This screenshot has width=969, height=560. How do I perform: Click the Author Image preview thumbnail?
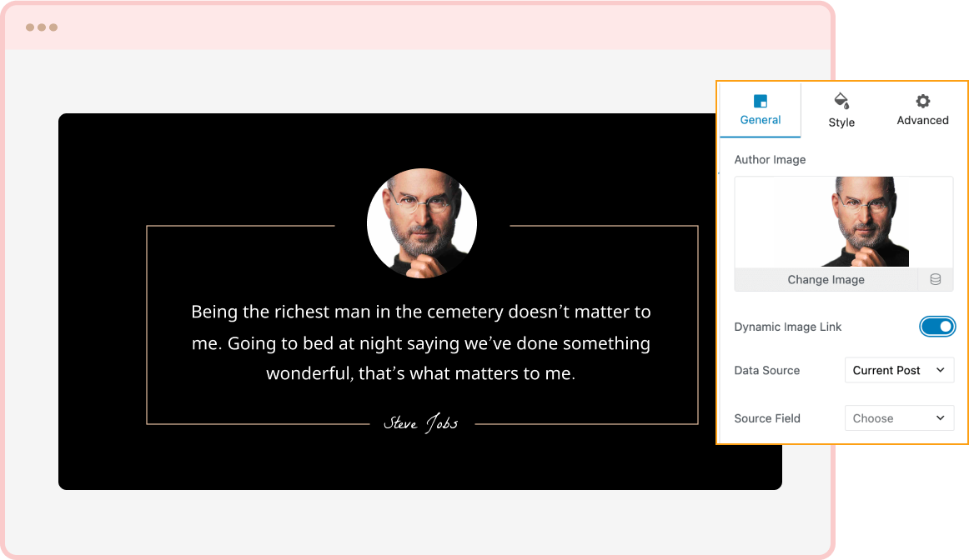(x=843, y=222)
